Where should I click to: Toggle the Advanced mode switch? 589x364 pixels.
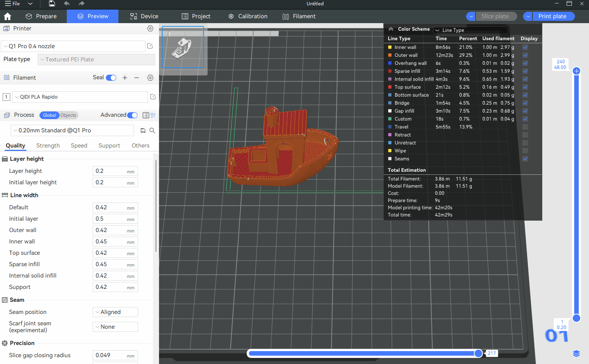click(x=132, y=115)
